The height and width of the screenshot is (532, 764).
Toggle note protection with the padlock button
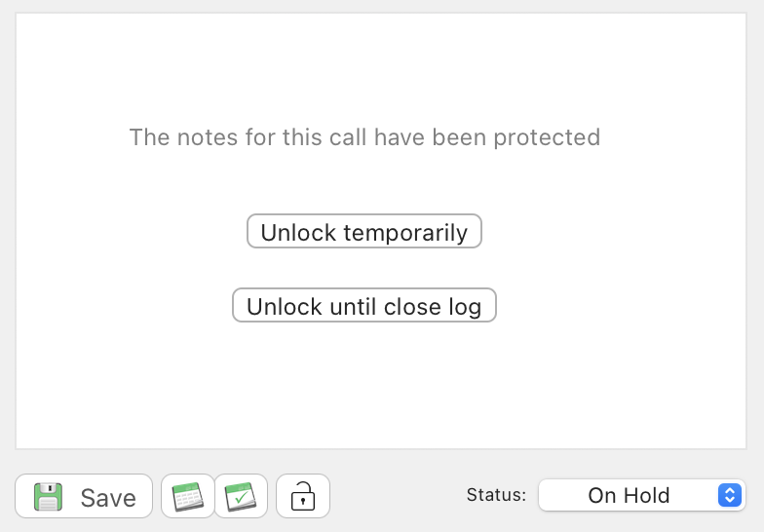pyautogui.click(x=303, y=497)
